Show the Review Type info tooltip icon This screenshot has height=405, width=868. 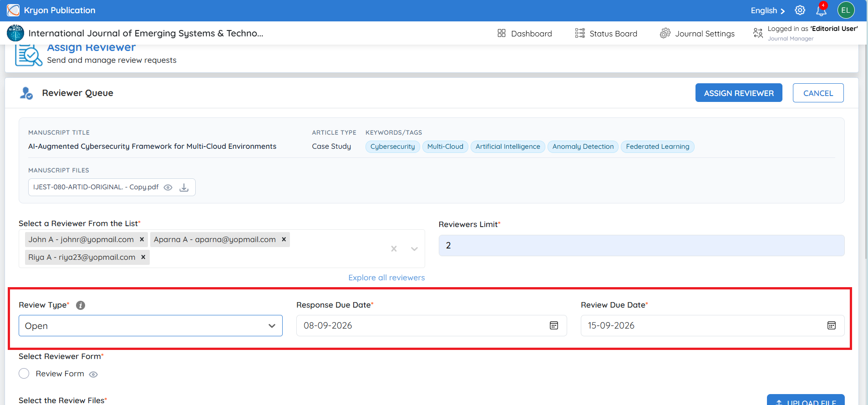81,305
